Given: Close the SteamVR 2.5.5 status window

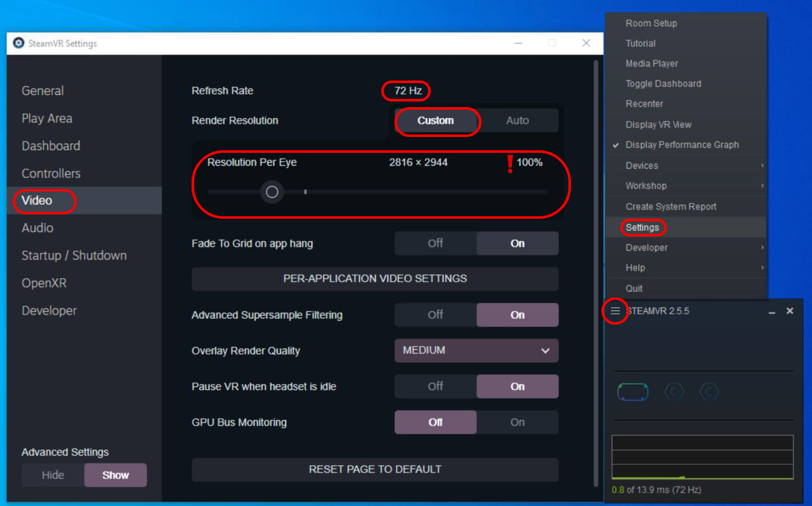Looking at the screenshot, I should pos(790,311).
